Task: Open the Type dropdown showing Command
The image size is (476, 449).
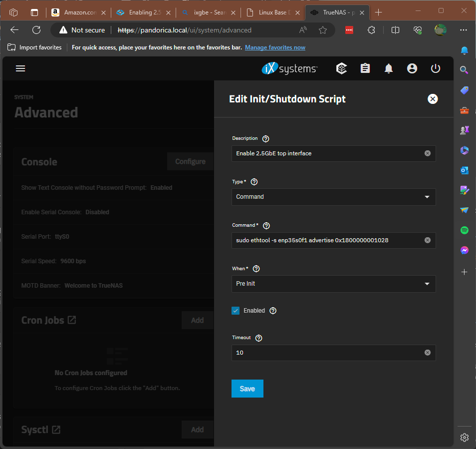Action: click(x=334, y=197)
